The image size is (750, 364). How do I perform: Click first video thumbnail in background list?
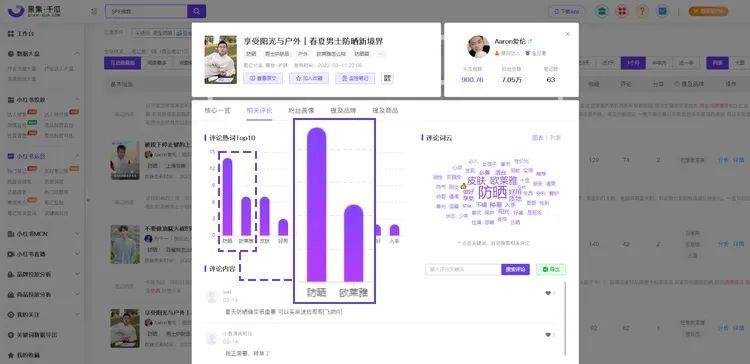pos(125,160)
